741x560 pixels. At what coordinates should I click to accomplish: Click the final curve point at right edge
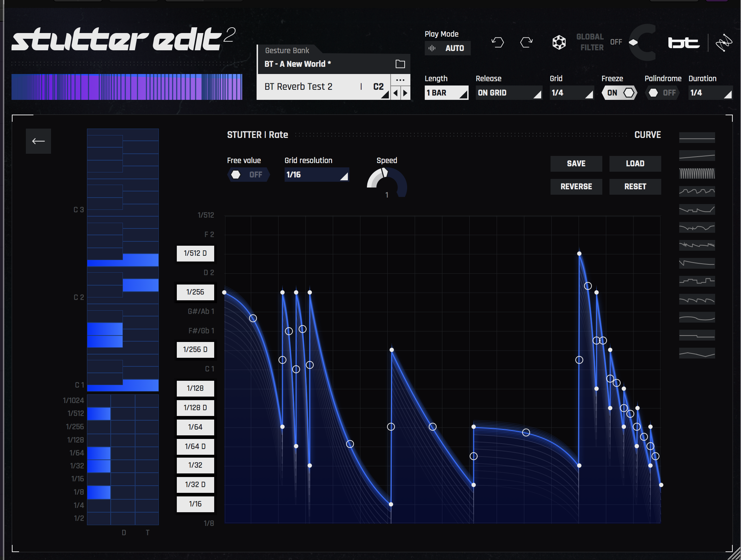[661, 485]
